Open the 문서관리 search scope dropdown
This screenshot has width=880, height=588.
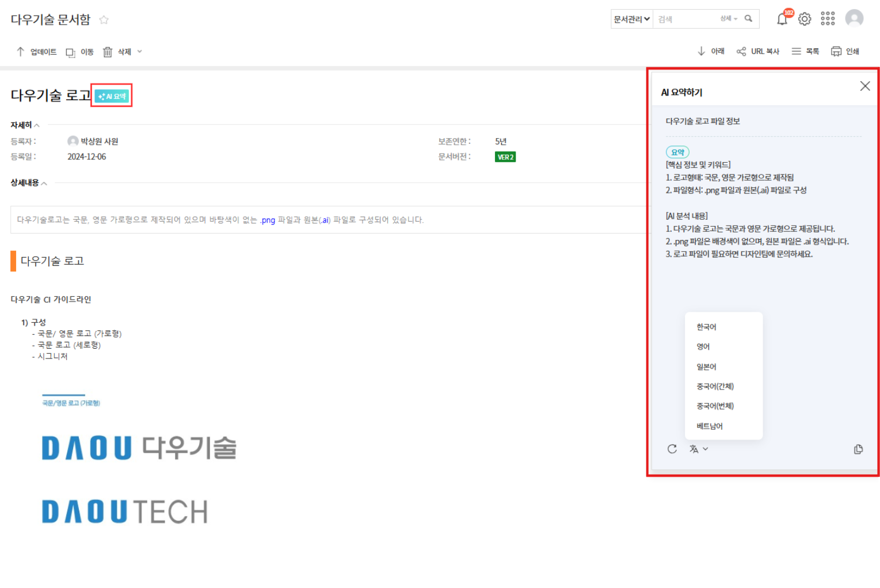click(631, 19)
